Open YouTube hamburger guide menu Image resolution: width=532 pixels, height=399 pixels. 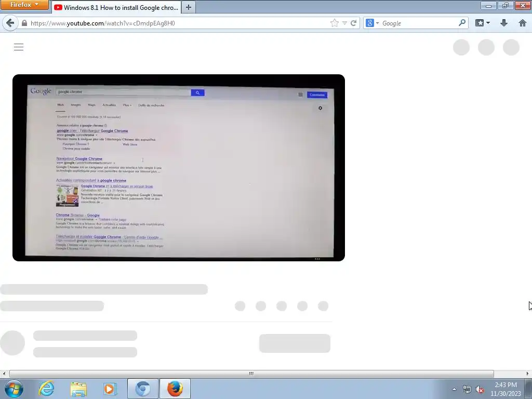tap(19, 47)
